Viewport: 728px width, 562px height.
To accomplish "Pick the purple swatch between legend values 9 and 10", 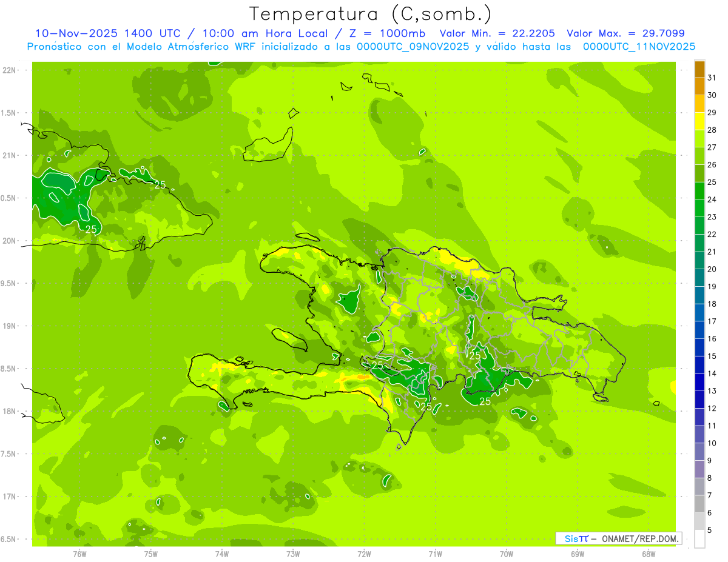I will point(699,452).
